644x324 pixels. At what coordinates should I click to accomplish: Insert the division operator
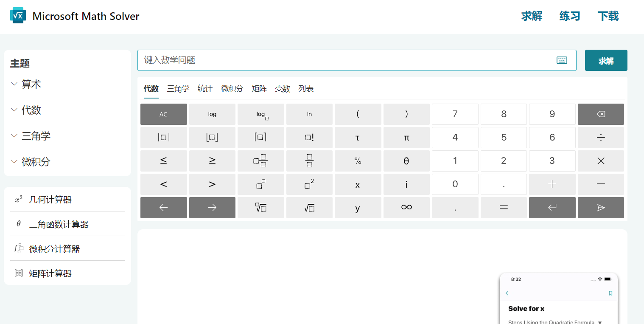601,138
